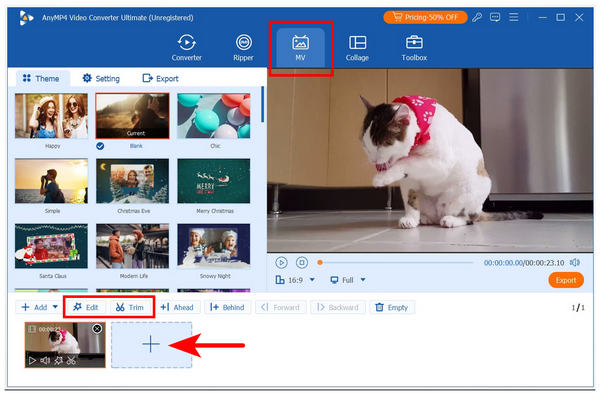Image resolution: width=600 pixels, height=395 pixels.
Task: Click the Behind button
Action: pos(227,307)
